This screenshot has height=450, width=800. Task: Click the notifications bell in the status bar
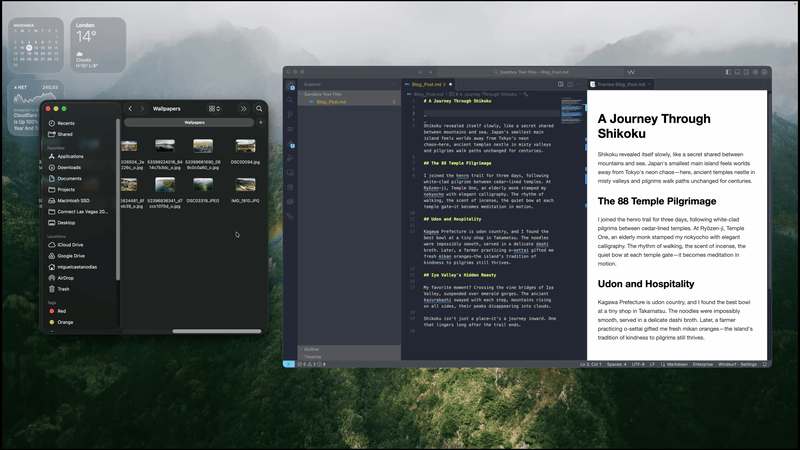click(x=764, y=364)
